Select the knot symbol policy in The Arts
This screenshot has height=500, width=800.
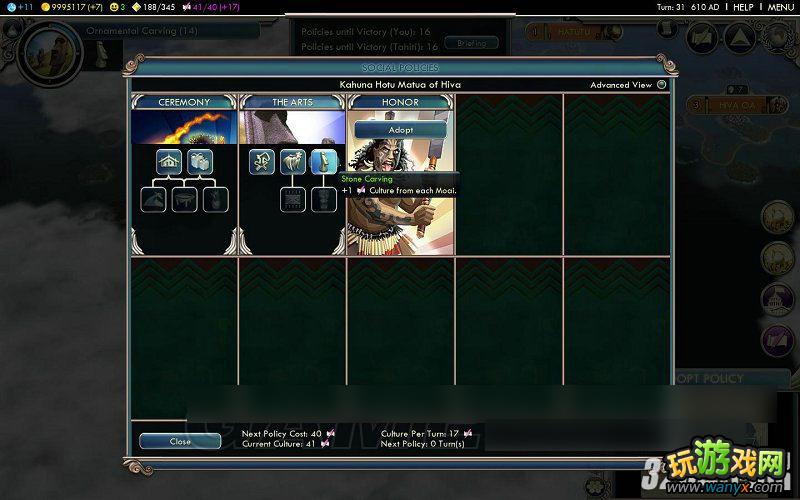click(262, 162)
